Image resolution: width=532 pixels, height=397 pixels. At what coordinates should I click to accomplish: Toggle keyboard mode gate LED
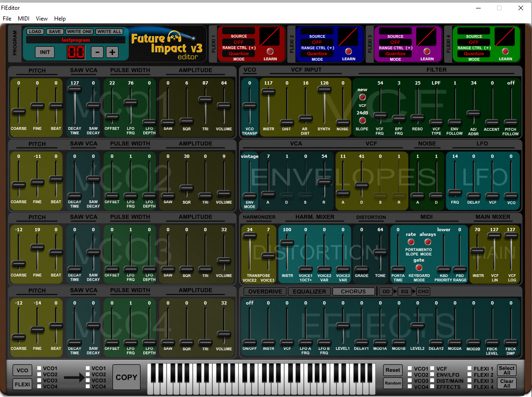[419, 268]
